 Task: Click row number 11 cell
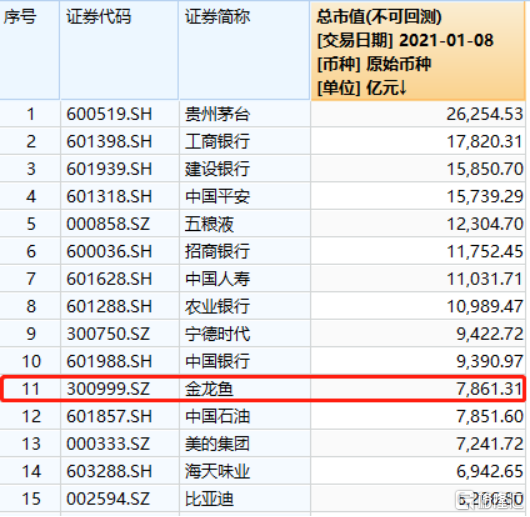coord(31,389)
